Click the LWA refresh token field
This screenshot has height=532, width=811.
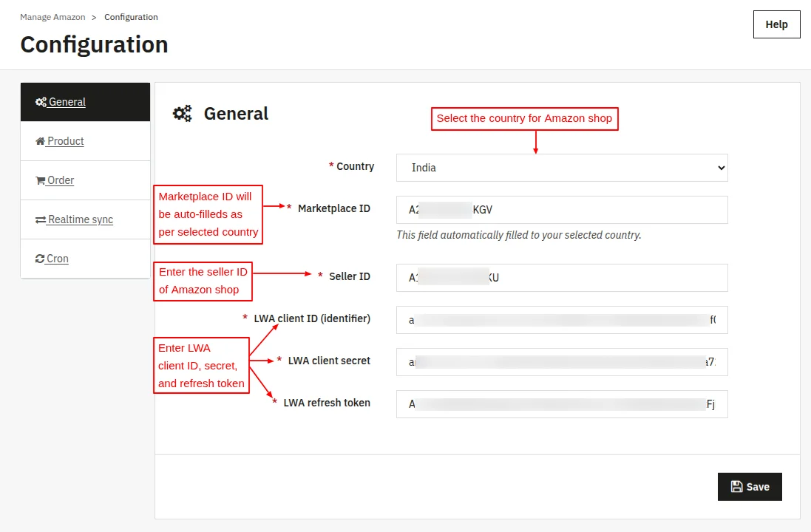[x=562, y=404]
